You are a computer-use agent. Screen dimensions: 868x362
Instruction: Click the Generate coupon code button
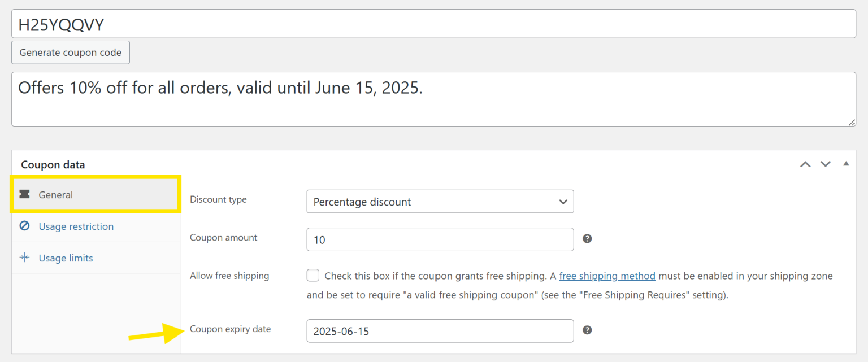pyautogui.click(x=70, y=52)
